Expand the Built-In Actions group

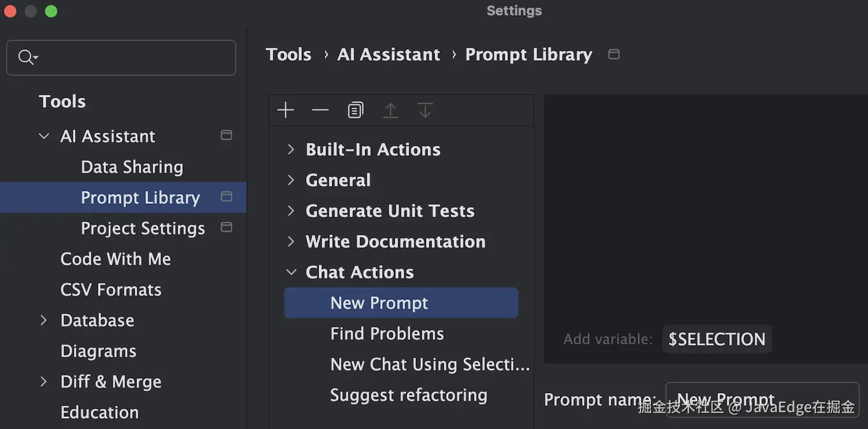pos(291,149)
